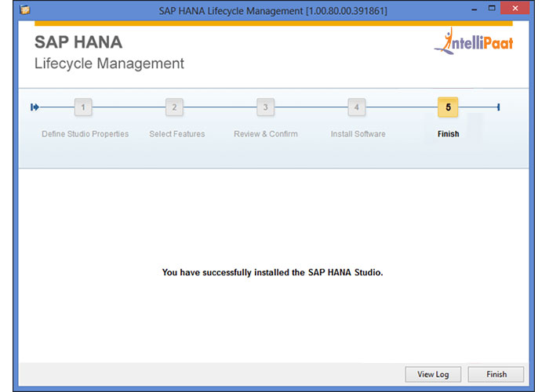The width and height of the screenshot is (549, 392).
Task: Click the 'Define Studio Properties' step label
Action: tap(85, 134)
